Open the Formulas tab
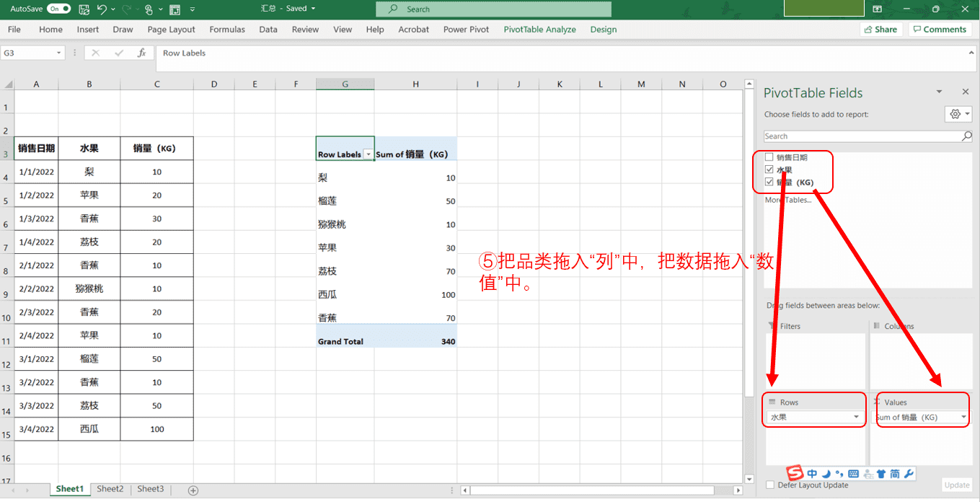Screen dimensions: 980x502 pyautogui.click(x=227, y=30)
